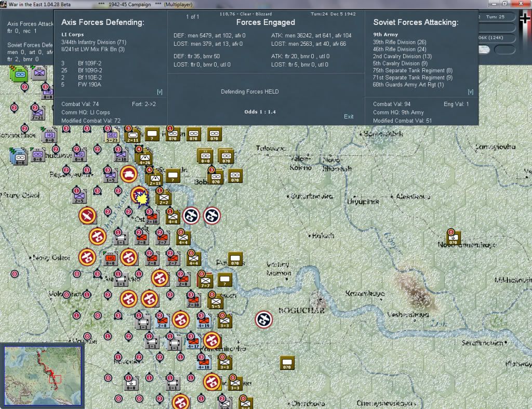Screen dimensions: 532x409
Task: Click the 46th Rifle Division (24) entry
Action: click(x=400, y=49)
